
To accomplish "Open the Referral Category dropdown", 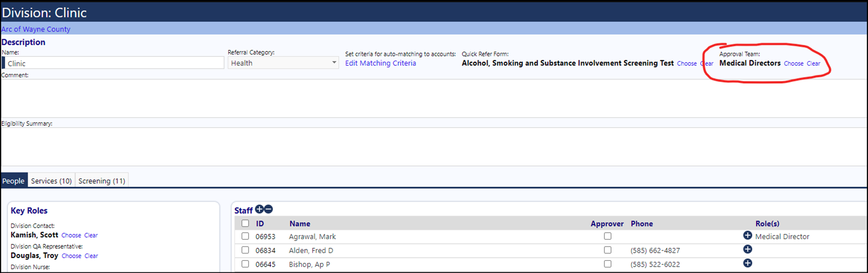I will click(x=283, y=63).
